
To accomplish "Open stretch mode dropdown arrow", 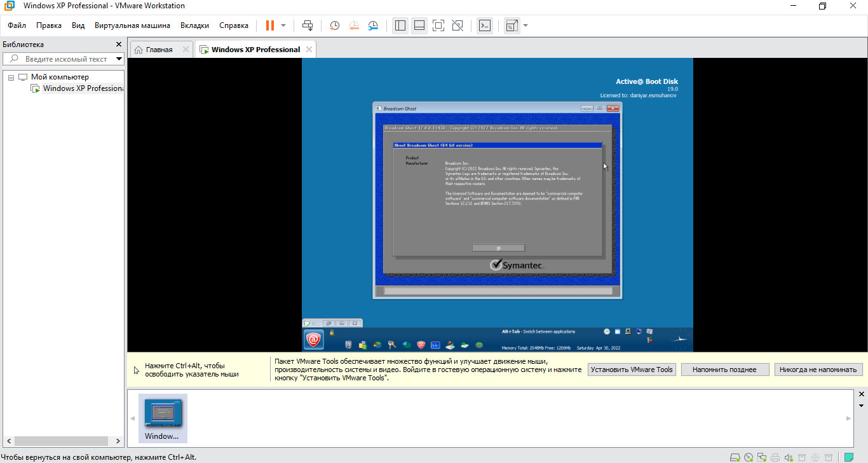I will [x=526, y=25].
